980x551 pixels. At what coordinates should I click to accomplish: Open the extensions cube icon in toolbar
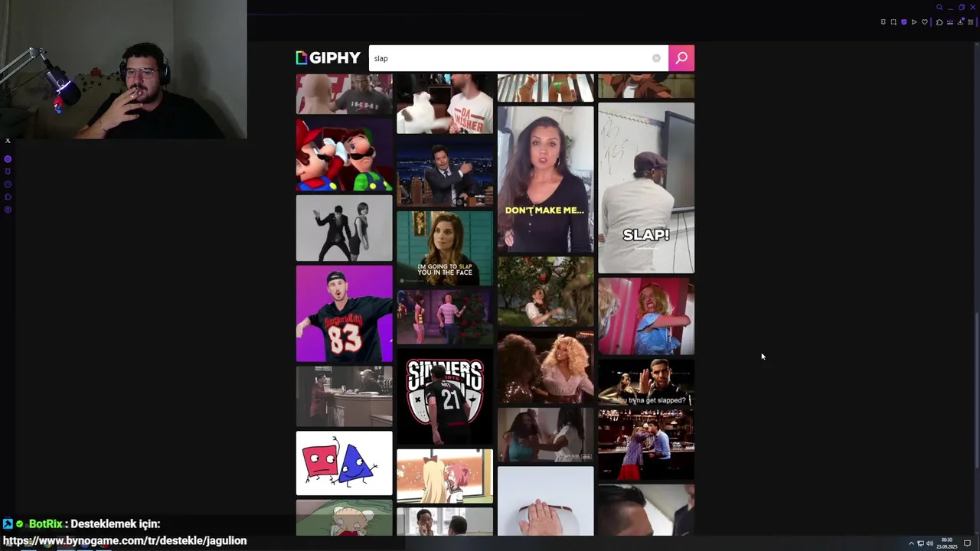click(939, 22)
